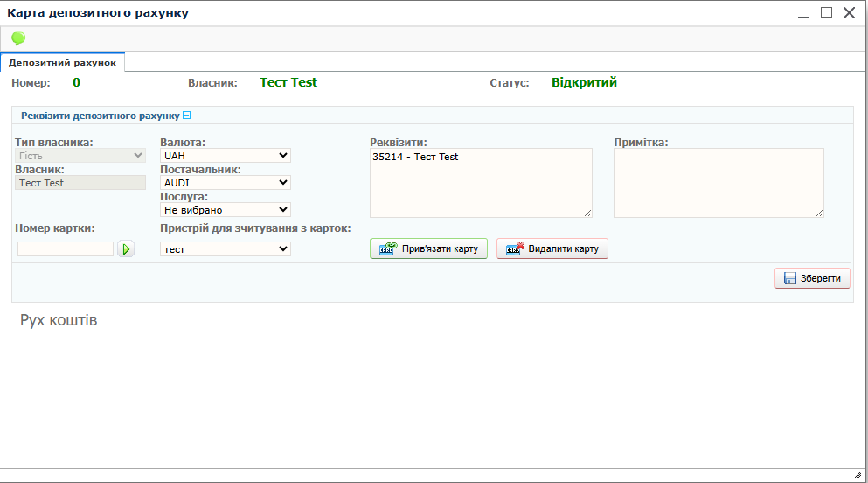The image size is (868, 483).
Task: Maximize the deposit account window
Action: [x=827, y=13]
